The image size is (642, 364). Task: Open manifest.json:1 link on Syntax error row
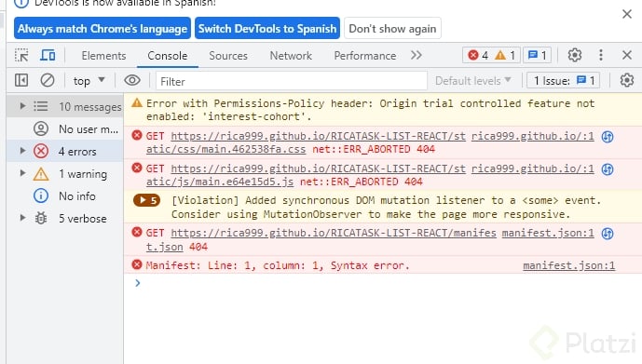point(568,266)
